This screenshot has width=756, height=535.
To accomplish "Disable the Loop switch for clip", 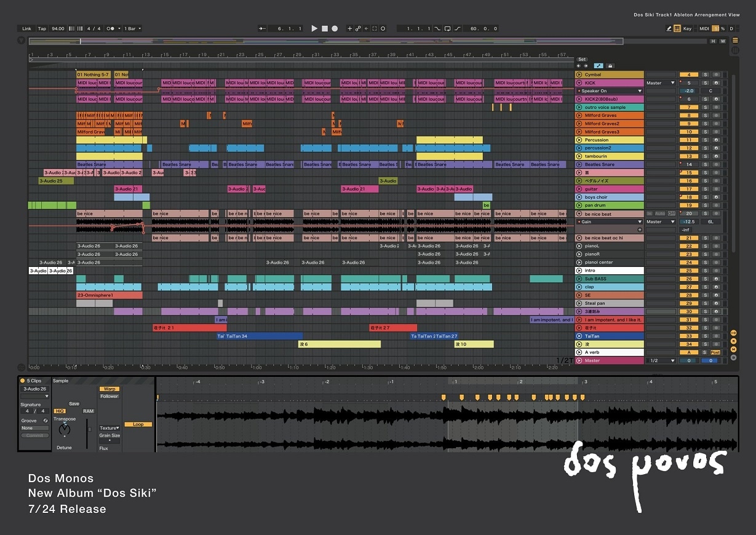I will [138, 424].
